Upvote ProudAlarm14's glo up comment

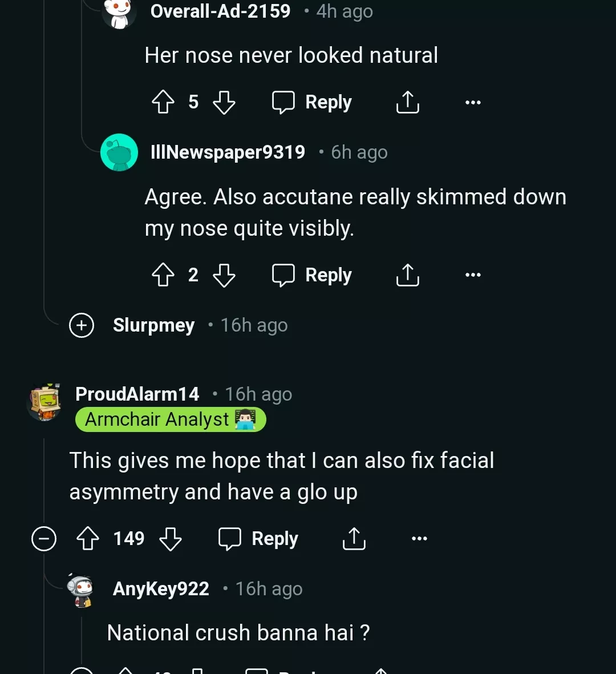point(88,539)
